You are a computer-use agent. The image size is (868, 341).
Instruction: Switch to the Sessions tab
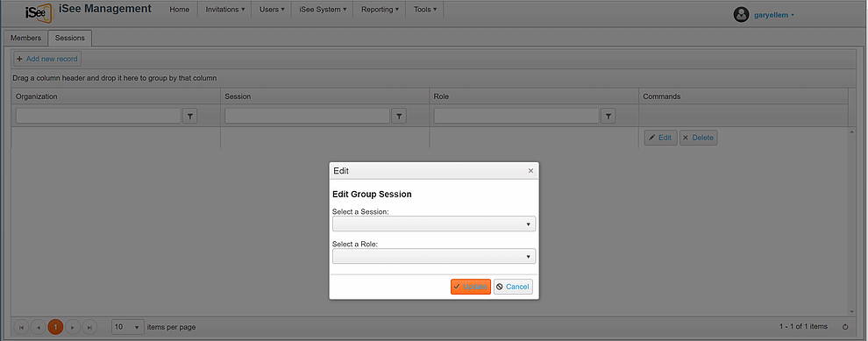70,39
